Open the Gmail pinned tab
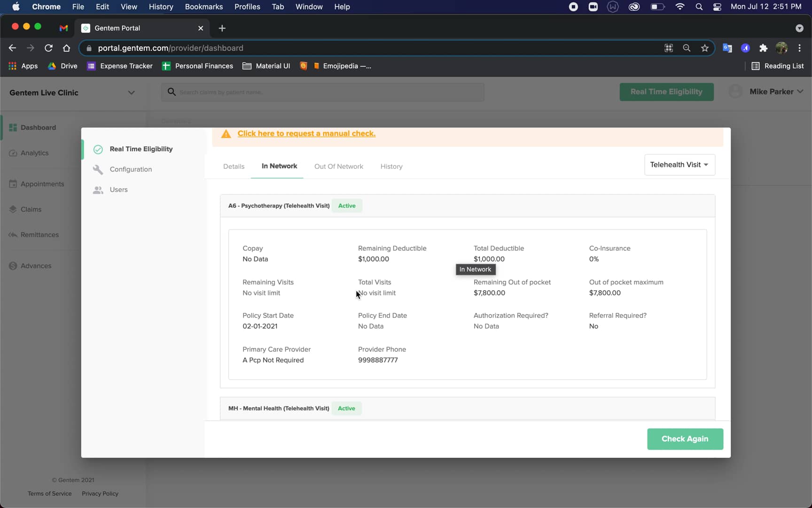The image size is (812, 508). point(63,28)
